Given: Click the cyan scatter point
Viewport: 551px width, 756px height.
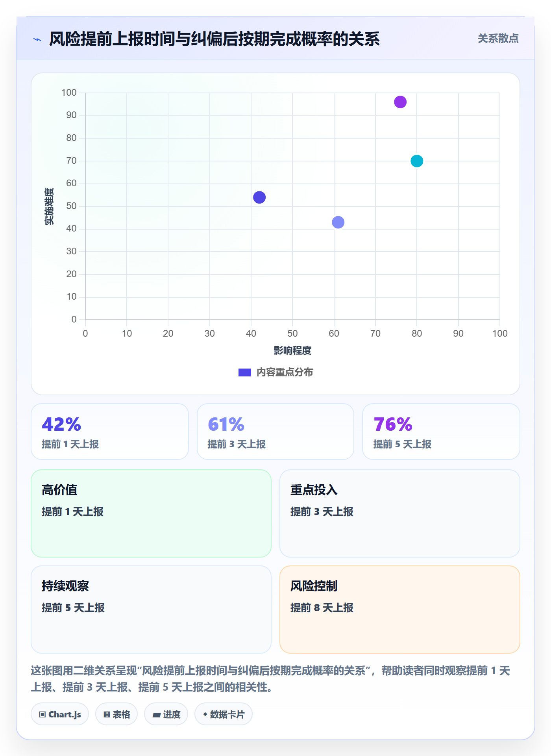Looking at the screenshot, I should (x=417, y=161).
